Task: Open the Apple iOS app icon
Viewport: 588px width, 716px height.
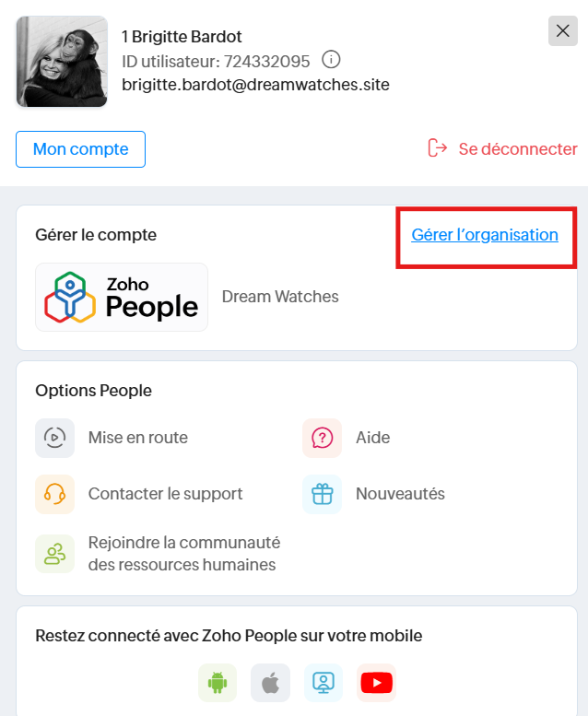Action: [270, 683]
